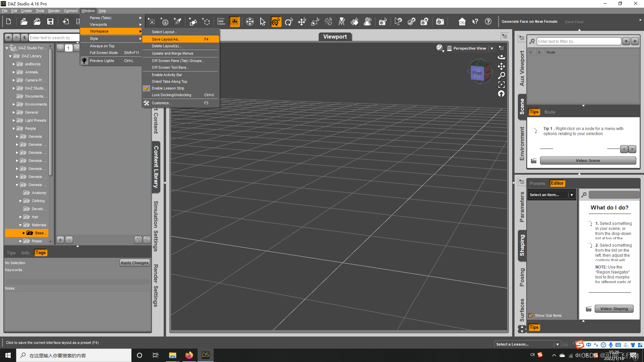Collapse the DAZ Library tree node
The height and width of the screenshot is (362, 644).
(10, 56)
